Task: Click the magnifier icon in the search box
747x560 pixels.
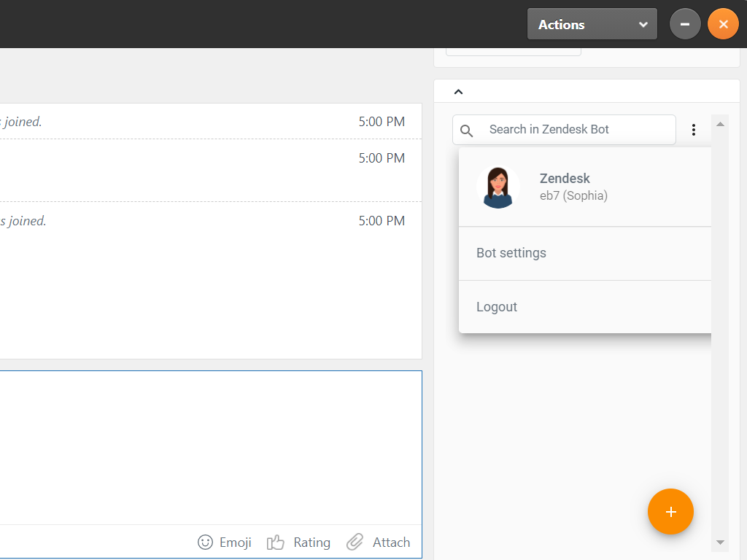Action: [467, 131]
